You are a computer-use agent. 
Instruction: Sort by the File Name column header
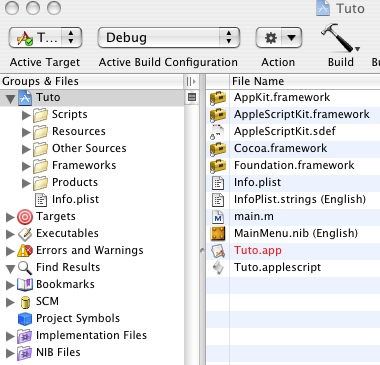pos(305,81)
